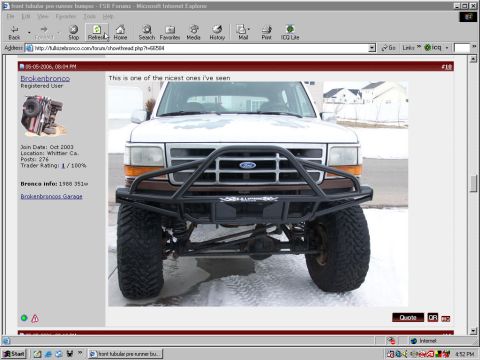Open Back button history dropdown arrow

[x=29, y=33]
